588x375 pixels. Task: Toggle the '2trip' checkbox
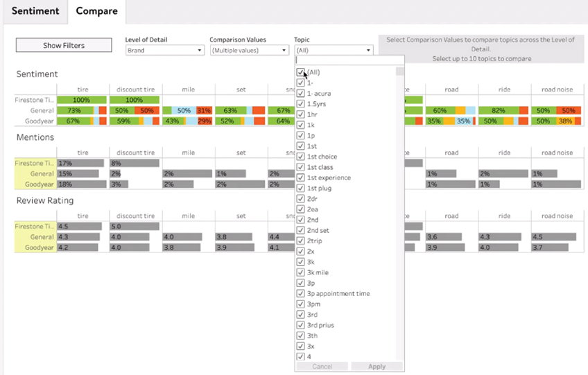tap(300, 241)
